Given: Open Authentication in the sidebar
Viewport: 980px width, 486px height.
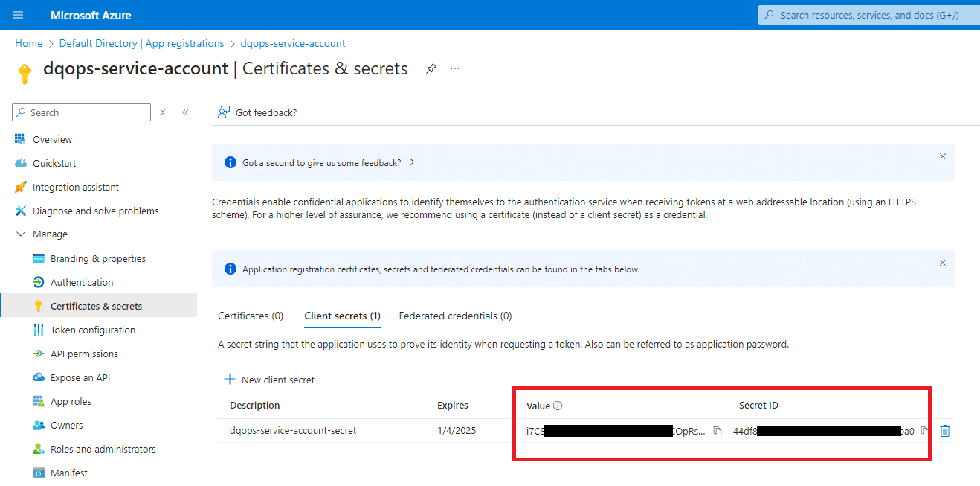Looking at the screenshot, I should click(x=82, y=282).
